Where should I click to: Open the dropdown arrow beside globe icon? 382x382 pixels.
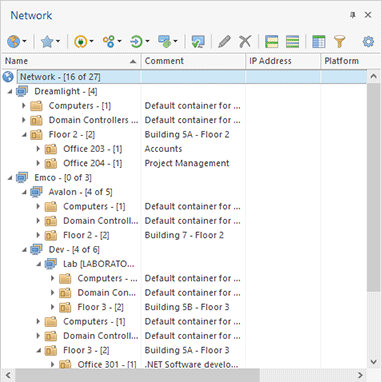pyautogui.click(x=25, y=42)
